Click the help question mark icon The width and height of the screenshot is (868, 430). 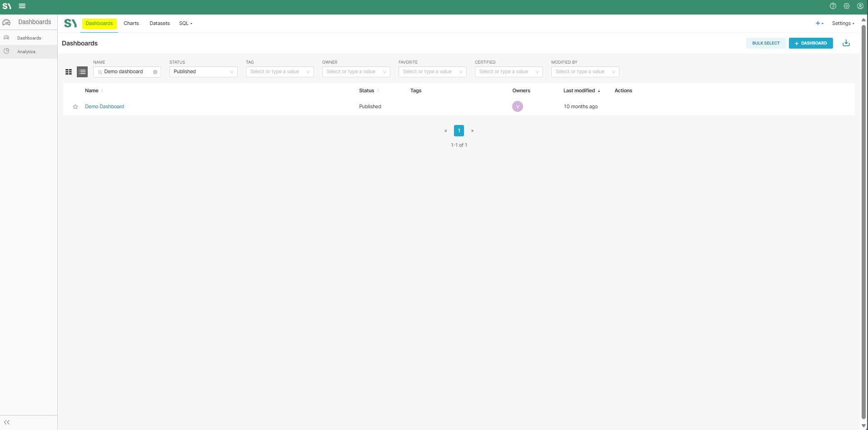click(x=833, y=6)
